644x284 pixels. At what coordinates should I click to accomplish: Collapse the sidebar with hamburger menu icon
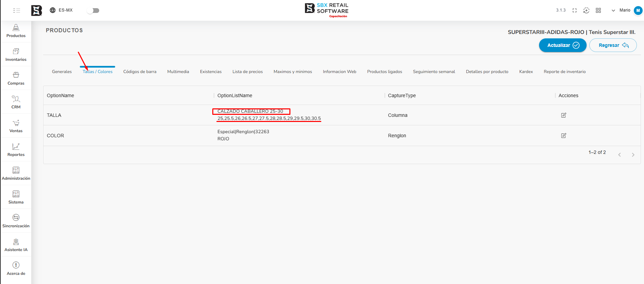(16, 11)
